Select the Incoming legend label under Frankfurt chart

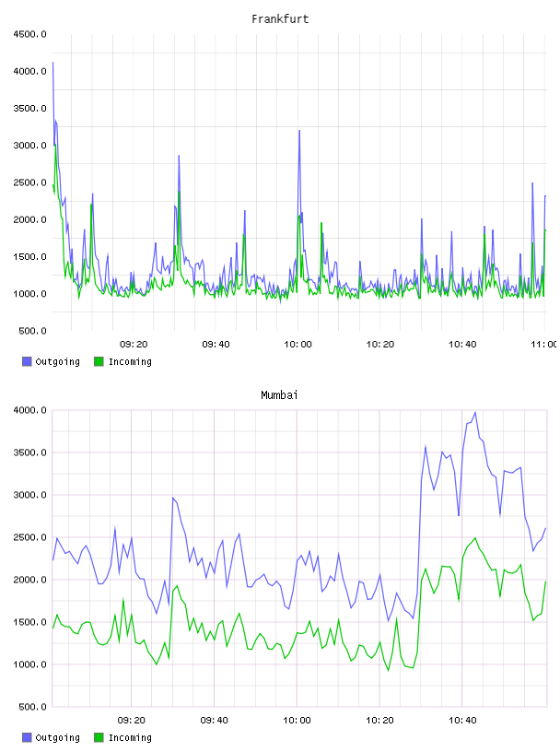pyautogui.click(x=130, y=362)
